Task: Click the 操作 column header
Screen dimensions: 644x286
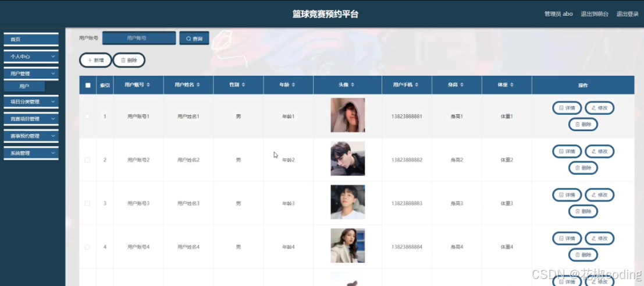Action: point(583,85)
